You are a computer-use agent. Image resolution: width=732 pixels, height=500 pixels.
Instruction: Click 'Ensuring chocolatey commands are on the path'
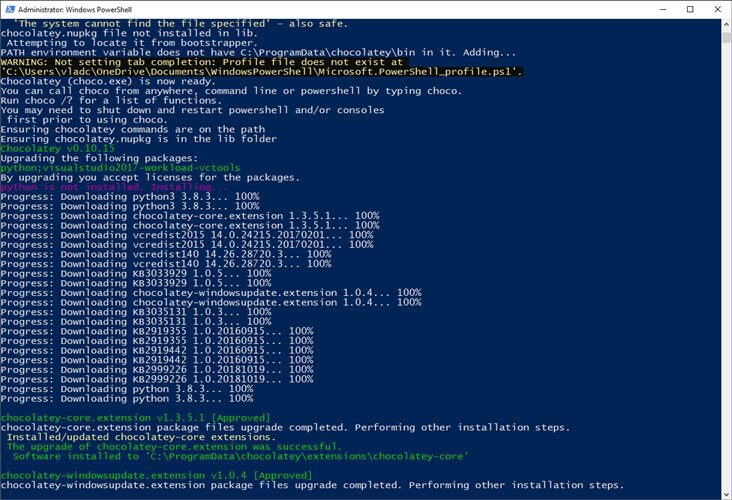[x=133, y=129]
